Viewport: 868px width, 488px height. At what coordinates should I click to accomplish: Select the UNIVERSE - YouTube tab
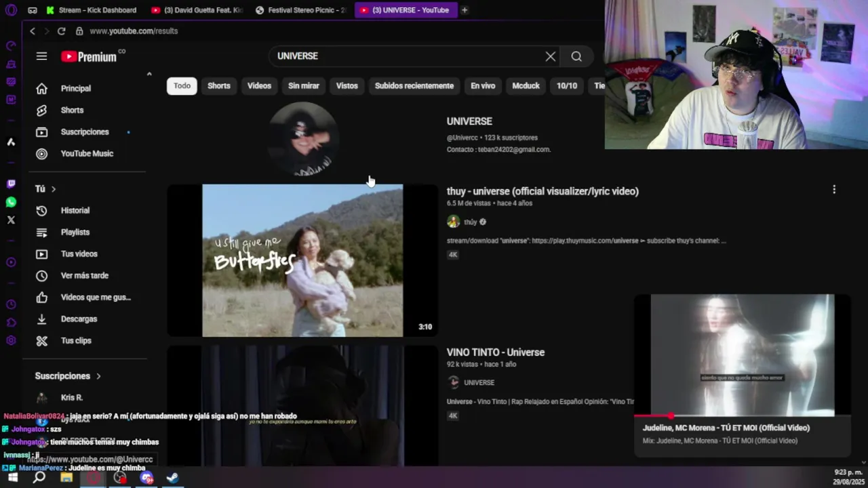tap(406, 10)
